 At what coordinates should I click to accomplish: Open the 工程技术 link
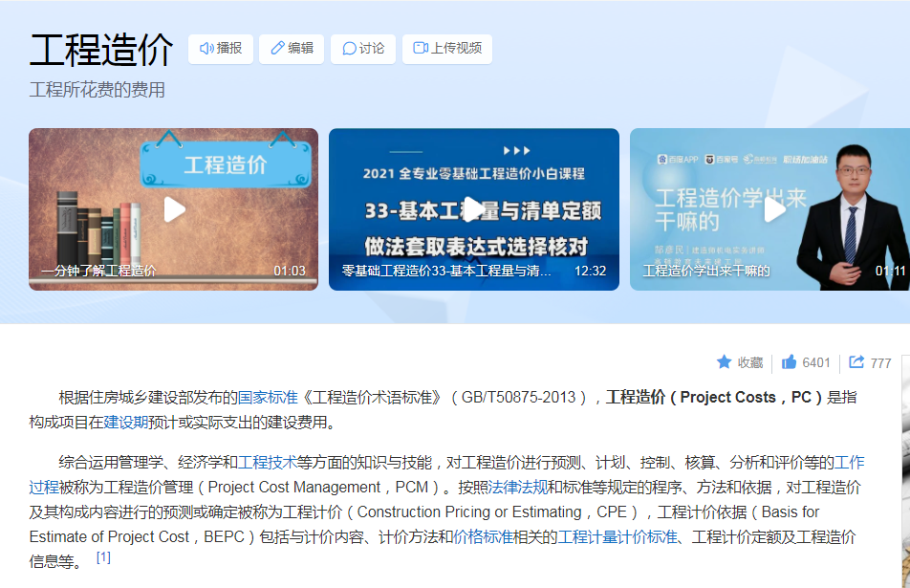point(268,463)
